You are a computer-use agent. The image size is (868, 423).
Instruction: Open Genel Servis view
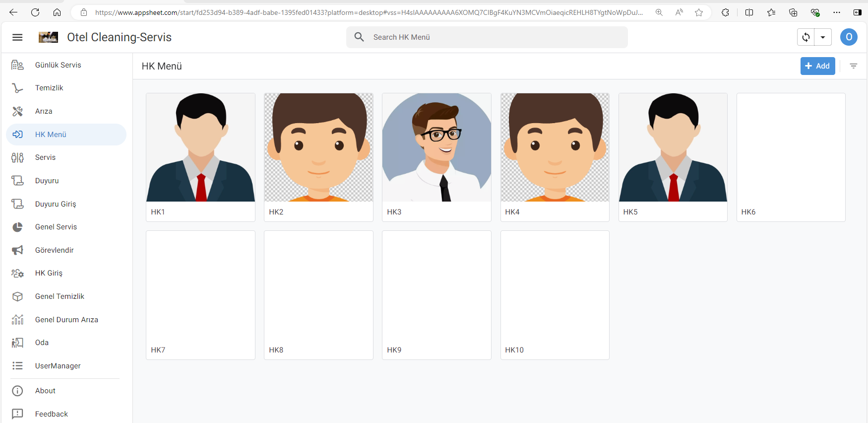coord(56,227)
